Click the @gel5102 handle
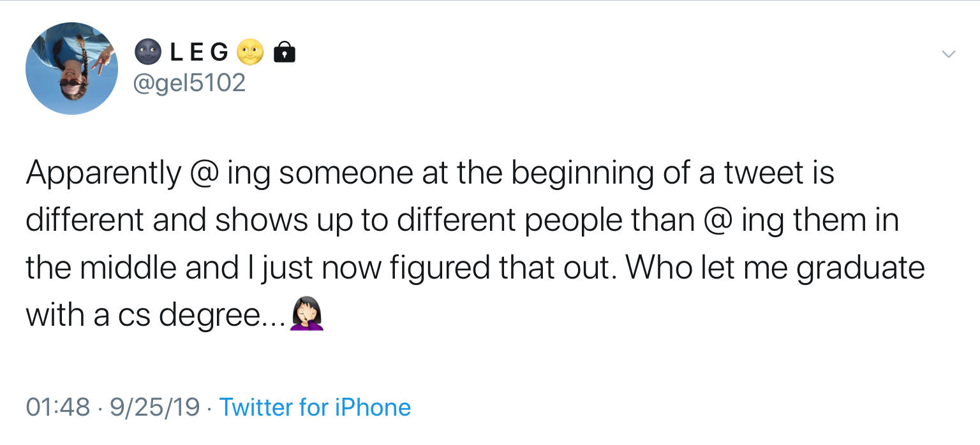Image resolution: width=980 pixels, height=445 pixels. 190,83
